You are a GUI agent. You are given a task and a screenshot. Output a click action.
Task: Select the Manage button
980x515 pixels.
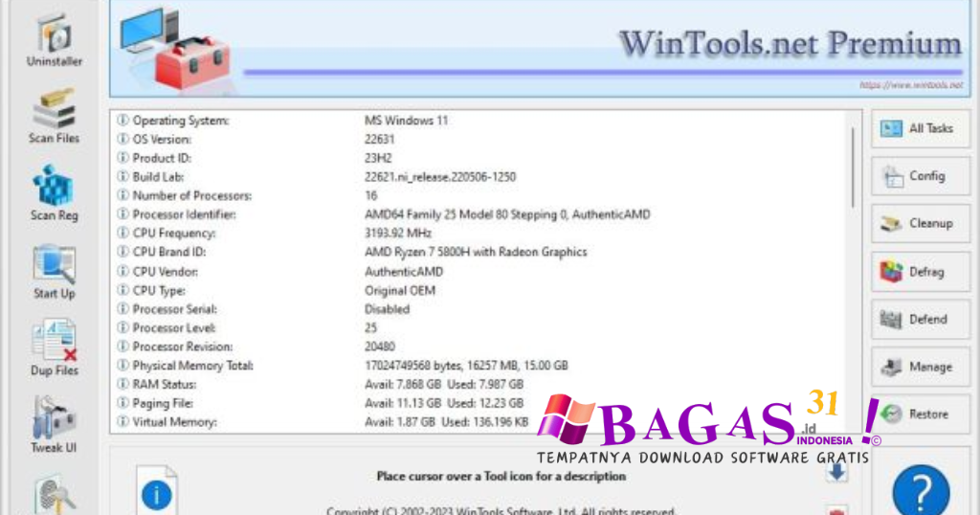(x=921, y=367)
